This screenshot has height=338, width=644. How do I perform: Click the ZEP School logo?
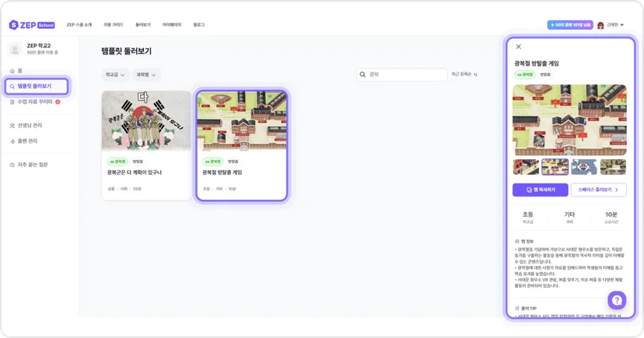(x=32, y=25)
